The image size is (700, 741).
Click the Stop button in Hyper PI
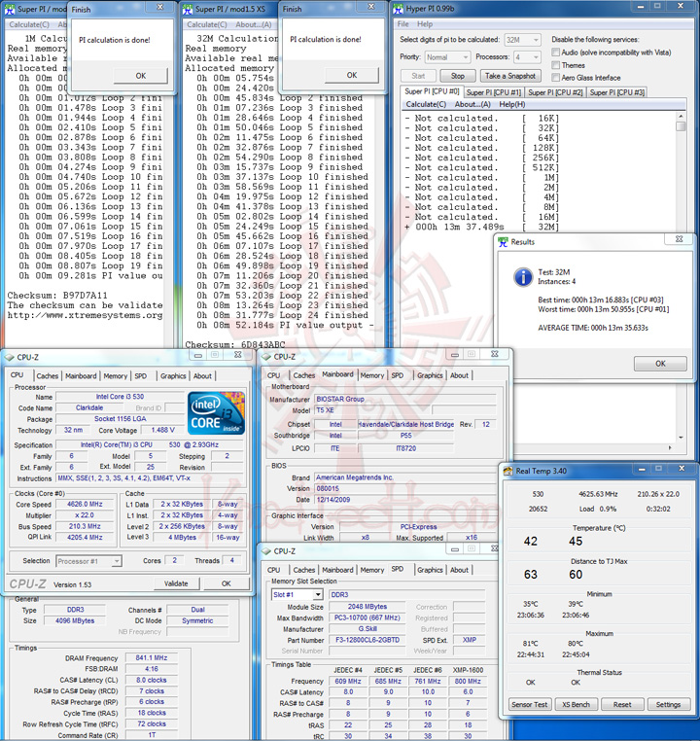coord(457,76)
